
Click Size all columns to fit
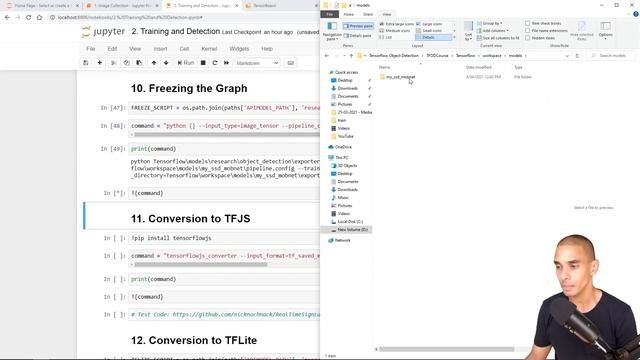tap(498, 38)
